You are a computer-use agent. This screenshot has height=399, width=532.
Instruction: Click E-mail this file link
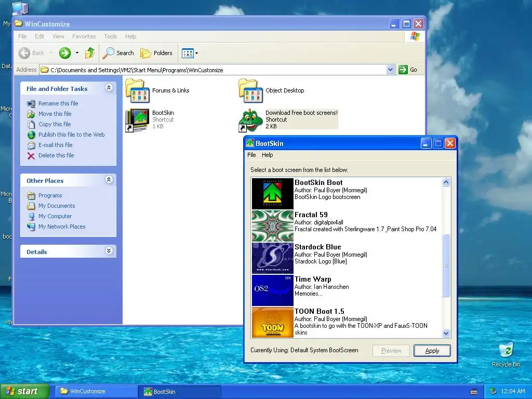[x=55, y=145]
